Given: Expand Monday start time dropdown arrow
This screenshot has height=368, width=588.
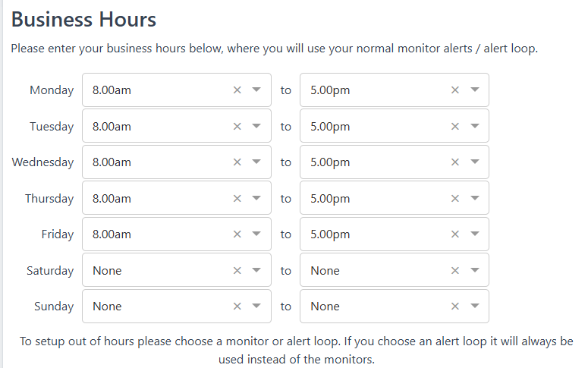Looking at the screenshot, I should (256, 90).
